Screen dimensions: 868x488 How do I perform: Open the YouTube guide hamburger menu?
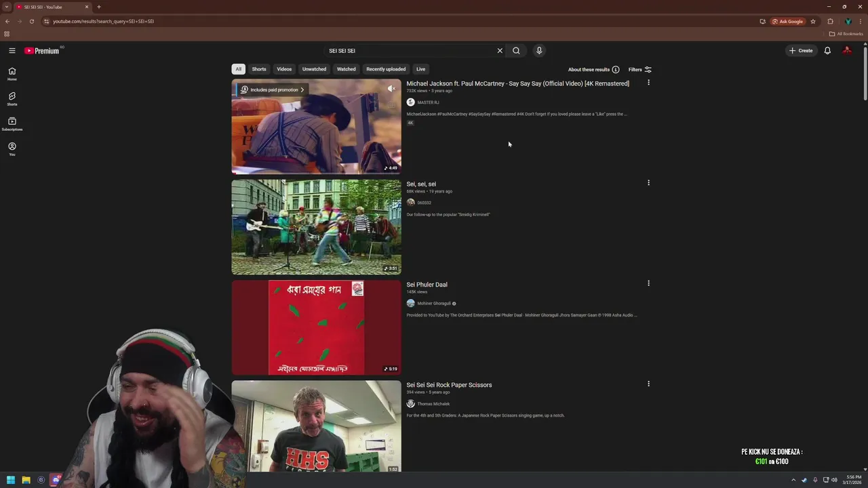click(x=12, y=51)
